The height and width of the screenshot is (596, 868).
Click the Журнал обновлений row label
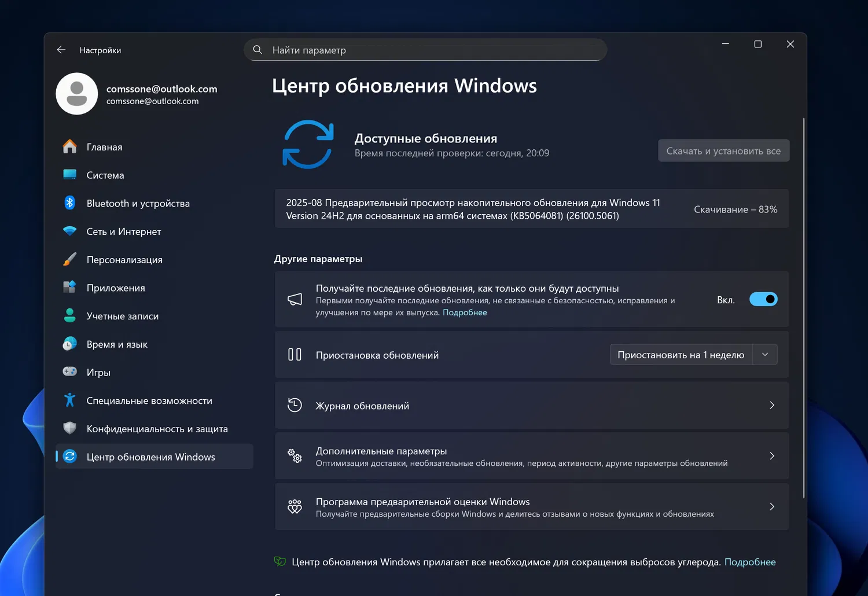point(362,406)
